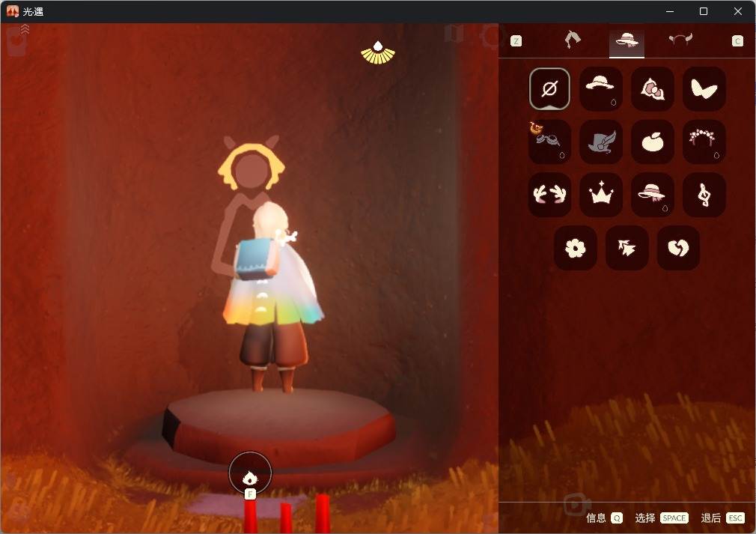Image resolution: width=756 pixels, height=534 pixels.
Task: Select the white butterfly hair accessory
Action: coord(704,89)
